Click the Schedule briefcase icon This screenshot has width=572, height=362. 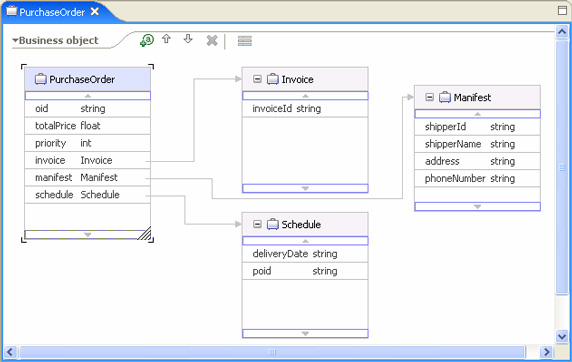pos(273,224)
